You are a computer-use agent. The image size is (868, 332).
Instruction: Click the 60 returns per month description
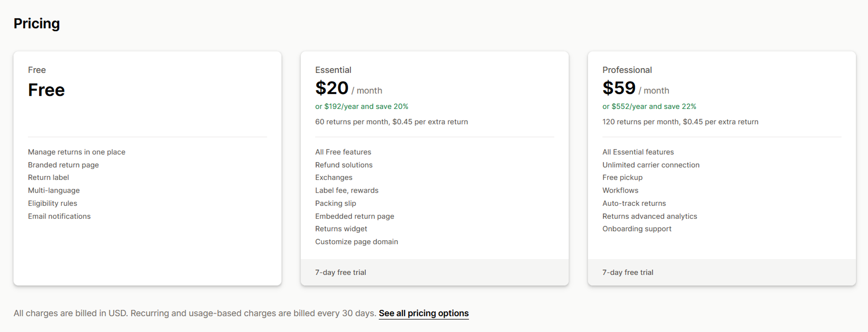[391, 122]
